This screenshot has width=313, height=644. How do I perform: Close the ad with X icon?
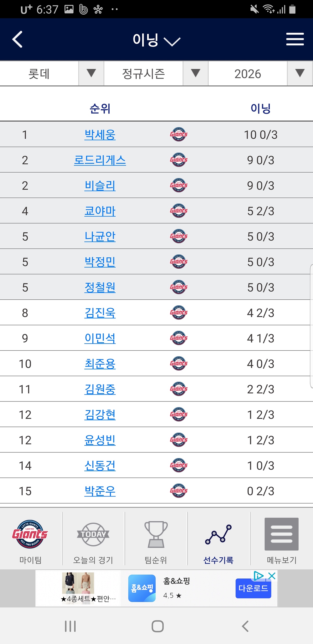(272, 576)
